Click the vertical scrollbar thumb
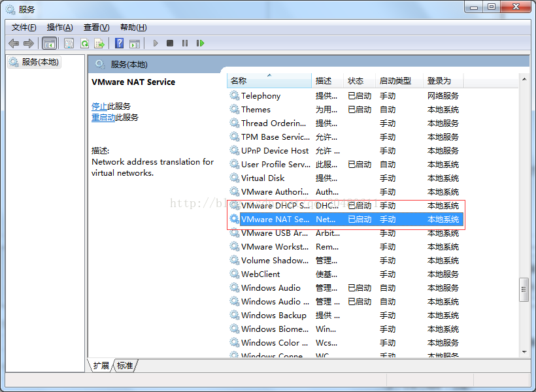Viewport: 536px width, 392px height. pos(524,289)
